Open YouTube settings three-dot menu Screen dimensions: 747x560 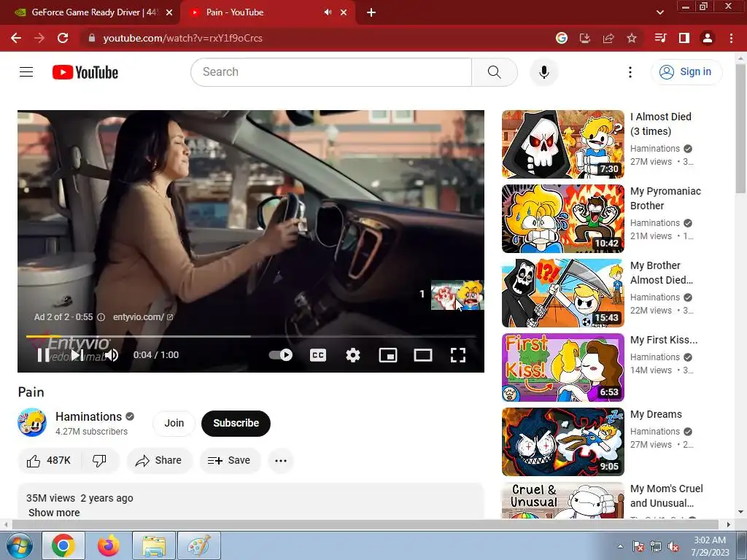point(630,72)
